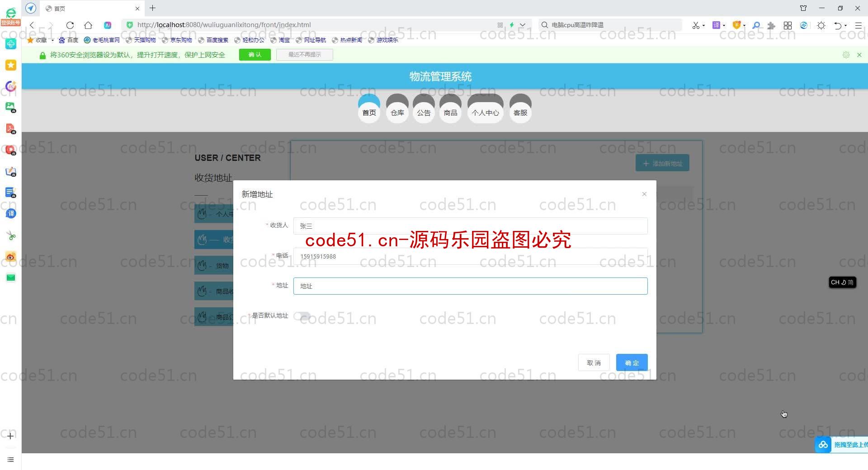Viewport: 868px width, 470px height.
Task: Expand the undo history dropdown arrow
Action: [x=846, y=26]
